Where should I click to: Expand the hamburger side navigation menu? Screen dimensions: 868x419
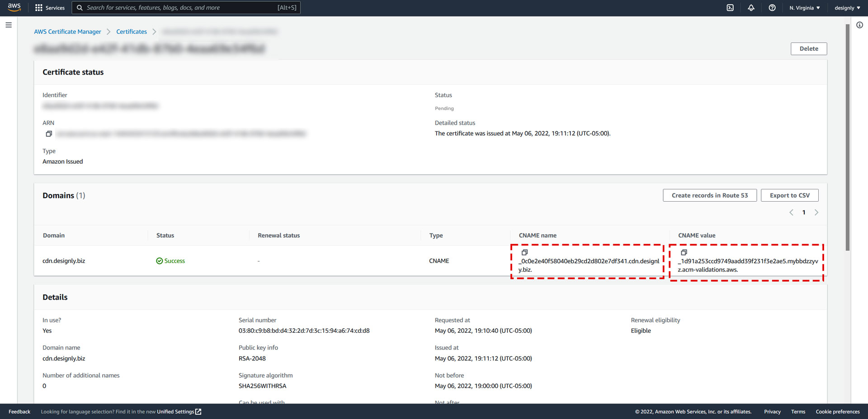click(9, 25)
